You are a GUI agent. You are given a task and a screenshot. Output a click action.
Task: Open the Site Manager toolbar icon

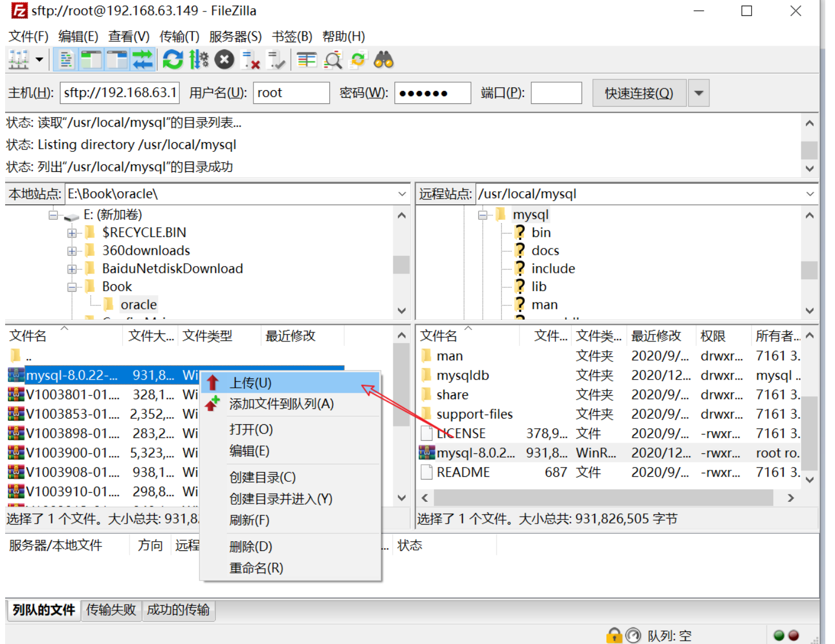pos(19,59)
